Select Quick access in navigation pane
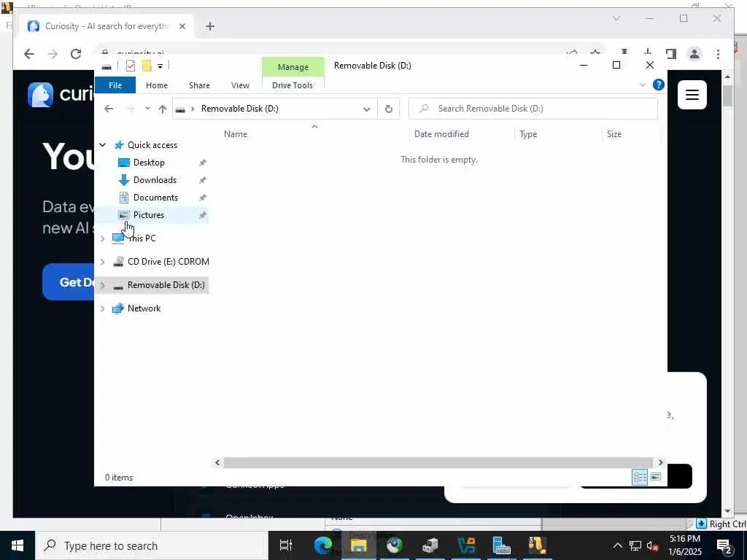747x560 pixels. coord(152,145)
